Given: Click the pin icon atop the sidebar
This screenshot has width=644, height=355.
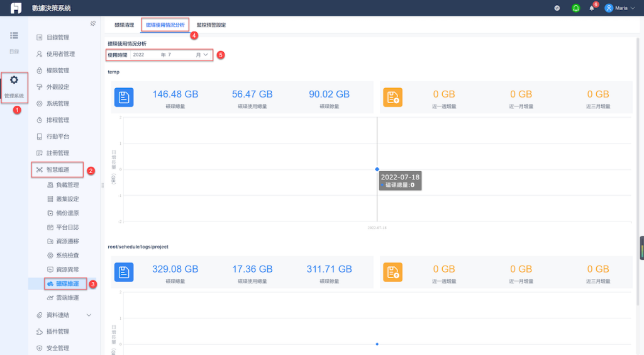Looking at the screenshot, I should [x=93, y=23].
